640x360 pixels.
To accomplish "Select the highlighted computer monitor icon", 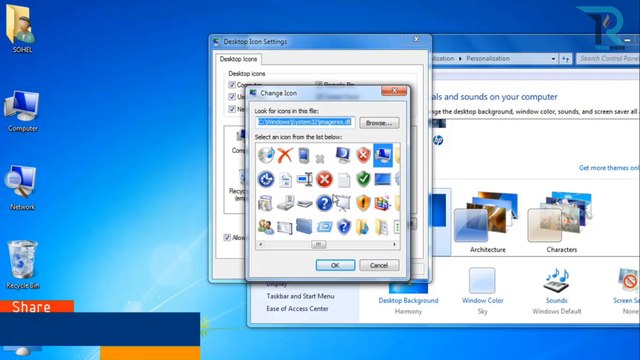I will pos(383,155).
